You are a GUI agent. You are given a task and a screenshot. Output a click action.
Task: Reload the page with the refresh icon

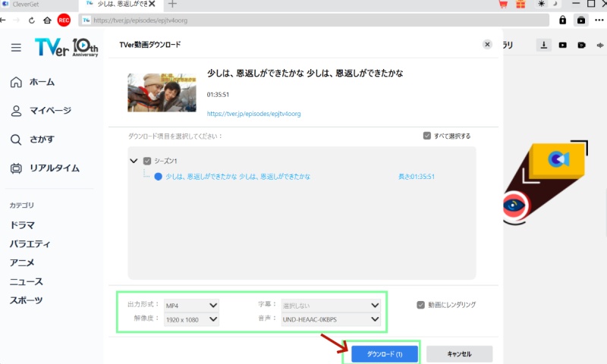click(32, 20)
